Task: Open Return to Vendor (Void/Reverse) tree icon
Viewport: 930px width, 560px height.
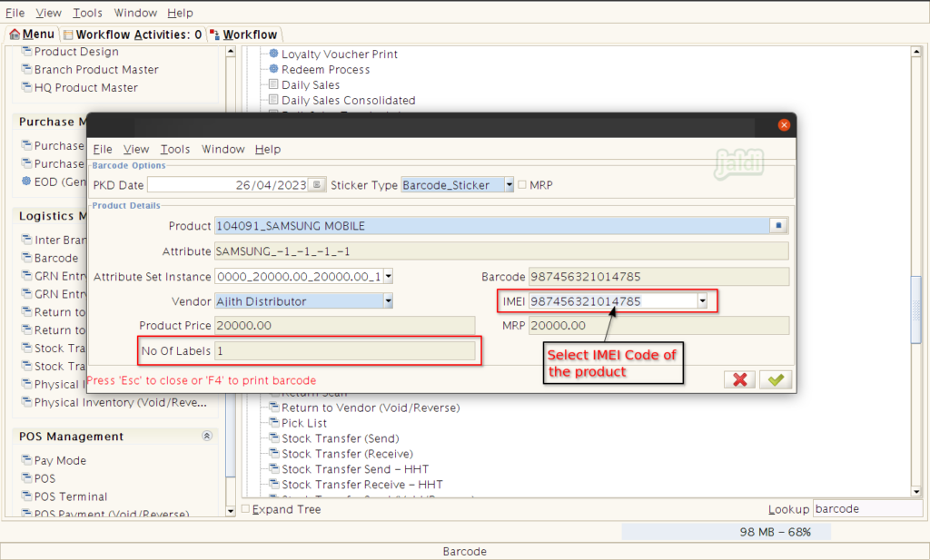Action: pyautogui.click(x=274, y=408)
